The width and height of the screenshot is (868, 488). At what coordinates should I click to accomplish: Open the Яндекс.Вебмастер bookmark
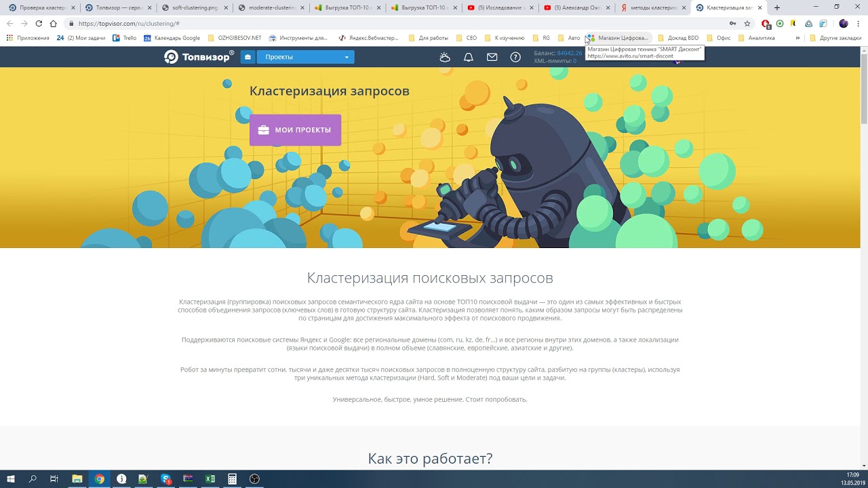point(368,38)
